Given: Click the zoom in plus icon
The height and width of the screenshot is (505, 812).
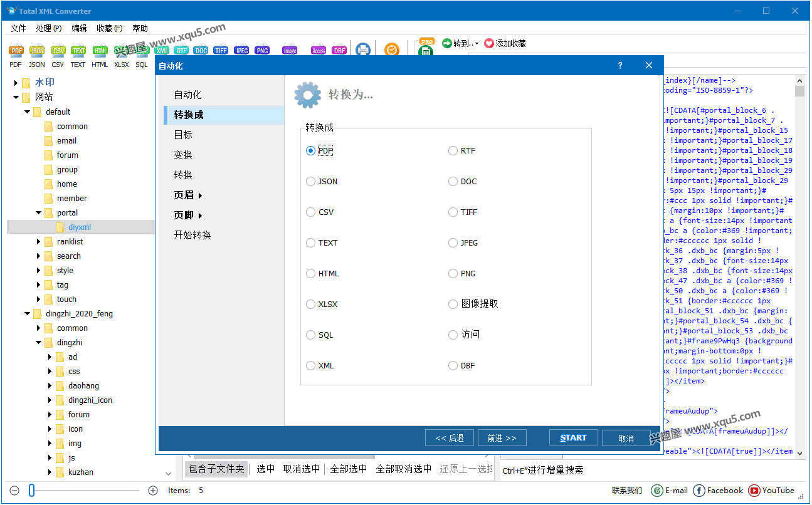Looking at the screenshot, I should click(x=152, y=491).
